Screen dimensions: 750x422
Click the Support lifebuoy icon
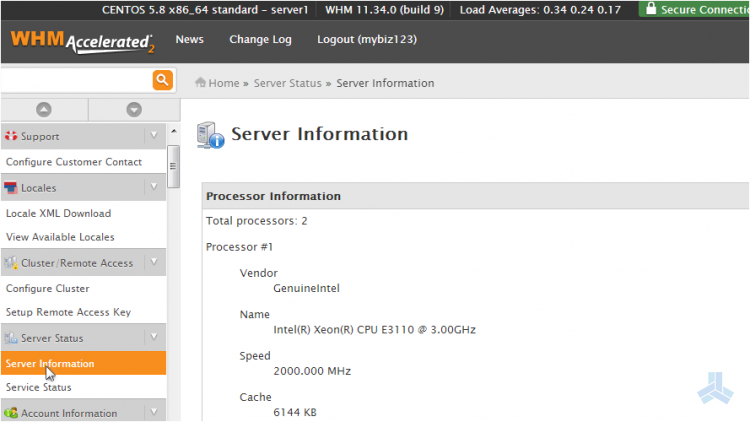pyautogui.click(x=11, y=136)
